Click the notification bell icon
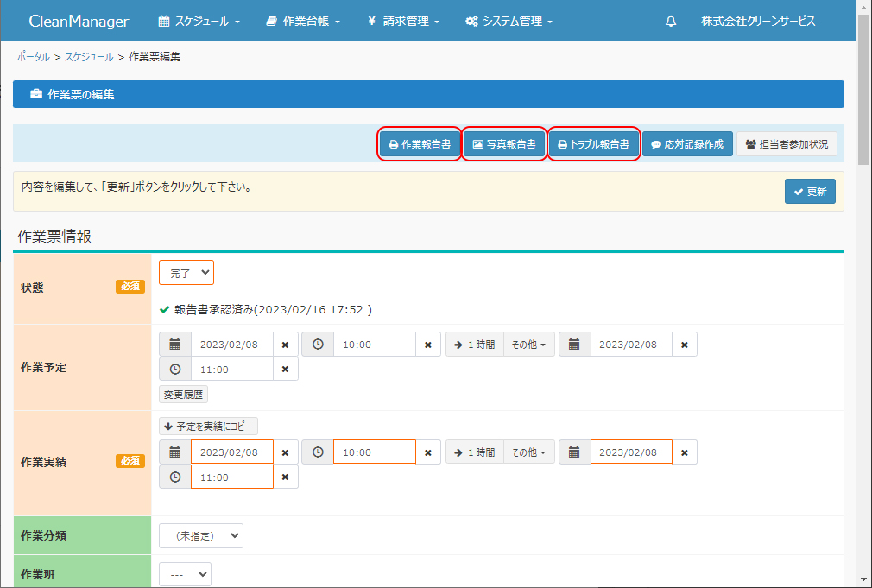This screenshot has width=872, height=588. (671, 22)
